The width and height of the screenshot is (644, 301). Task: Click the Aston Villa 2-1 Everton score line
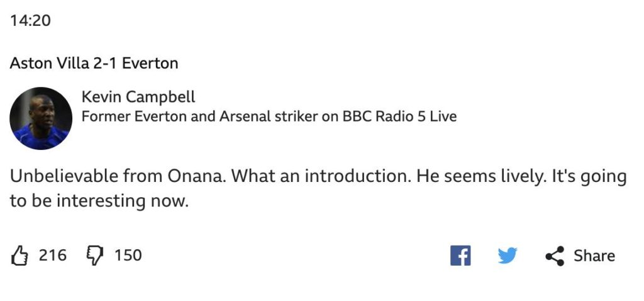tap(94, 64)
